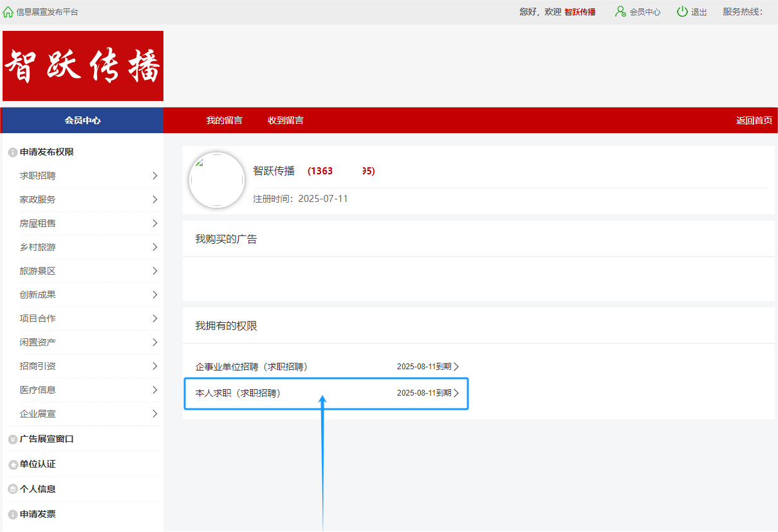Click chevron on 企业展宣 row
This screenshot has width=778, height=532.
coord(154,414)
